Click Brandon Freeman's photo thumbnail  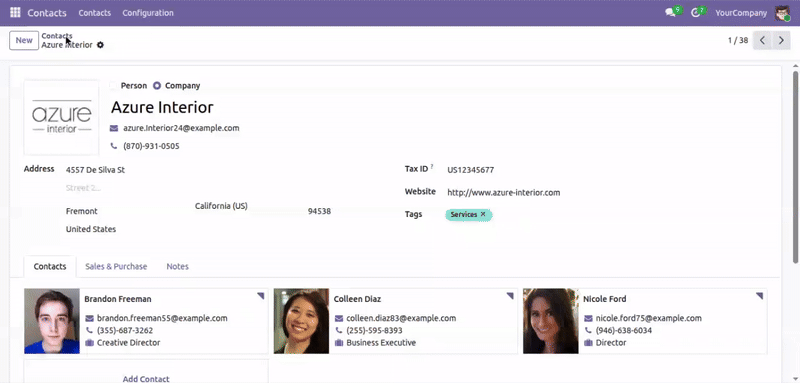point(52,321)
